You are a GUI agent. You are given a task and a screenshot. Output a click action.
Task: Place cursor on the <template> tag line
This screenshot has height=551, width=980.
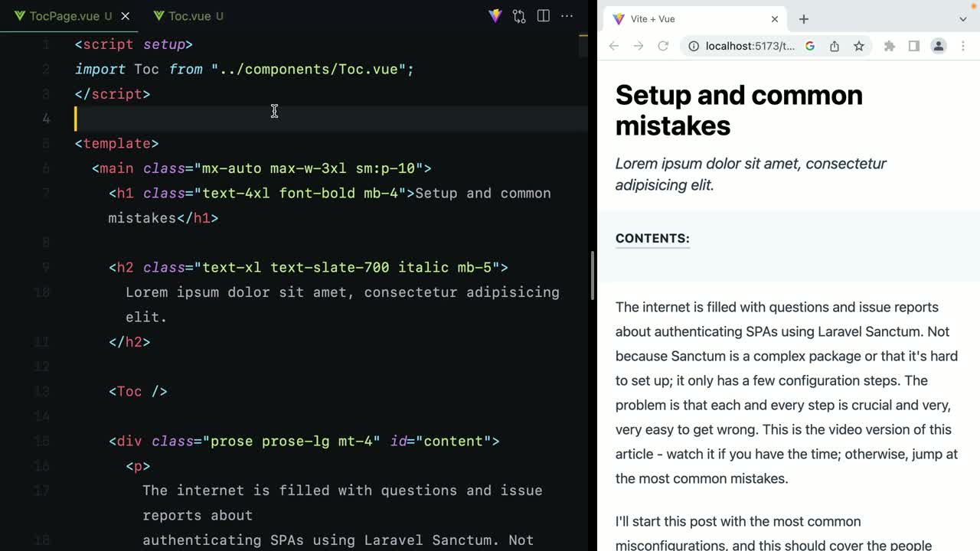116,143
